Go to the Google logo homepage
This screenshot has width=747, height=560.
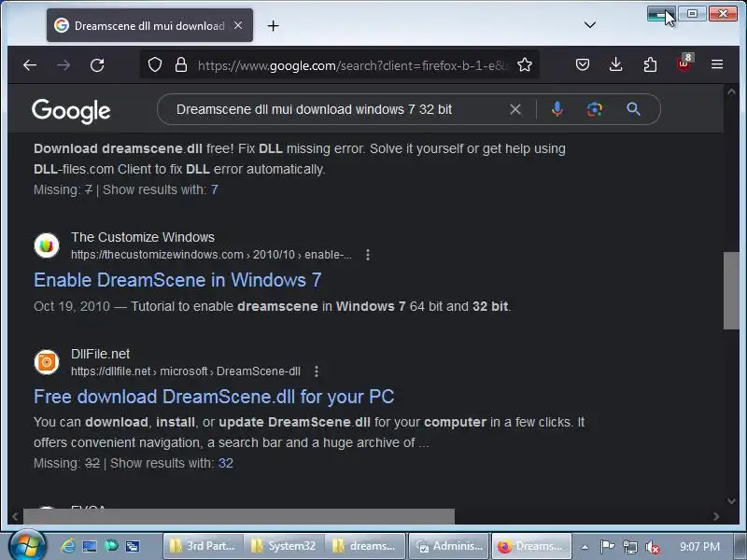[71, 111]
